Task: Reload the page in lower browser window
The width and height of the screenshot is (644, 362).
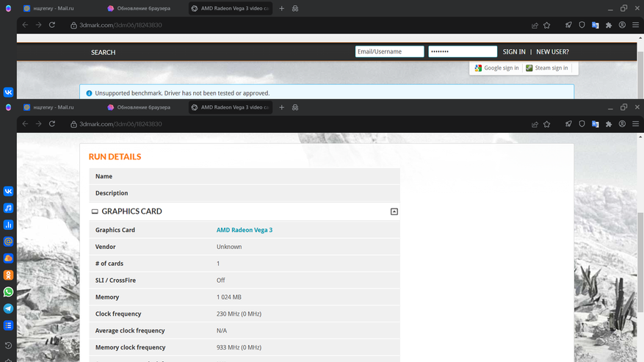Action: [x=52, y=123]
